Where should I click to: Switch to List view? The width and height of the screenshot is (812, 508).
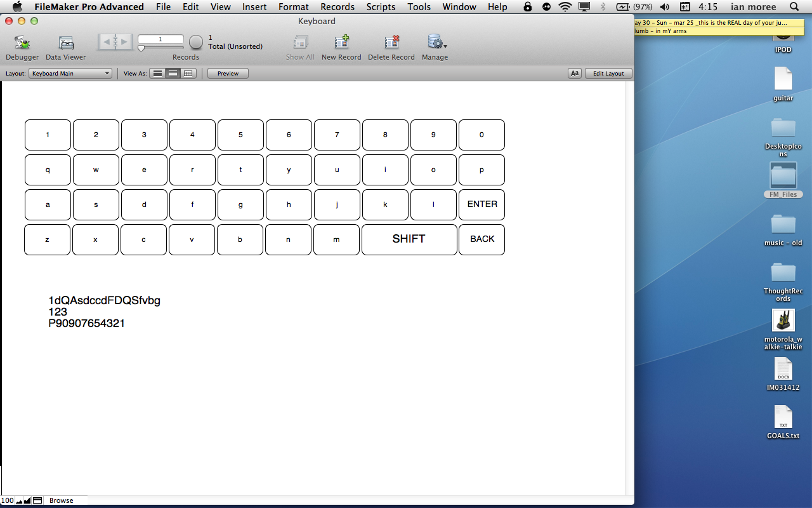tap(172, 74)
